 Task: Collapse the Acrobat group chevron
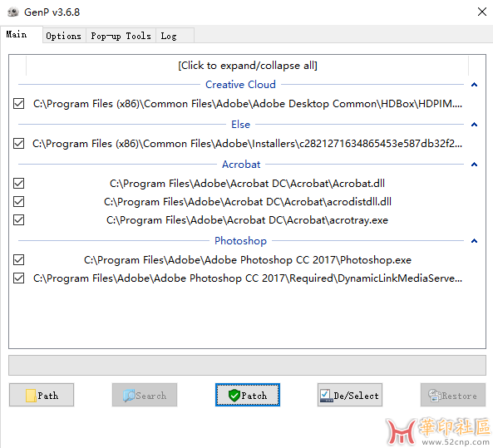[474, 164]
